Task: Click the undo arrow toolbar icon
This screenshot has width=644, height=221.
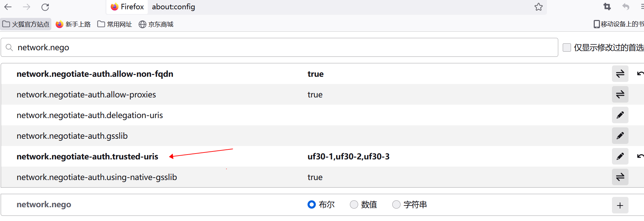Action: (x=626, y=7)
